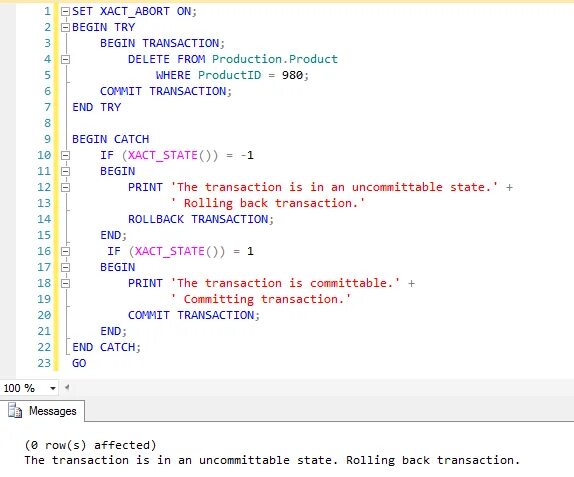
Task: Click string 'The transaction is committable.'
Action: click(x=285, y=283)
